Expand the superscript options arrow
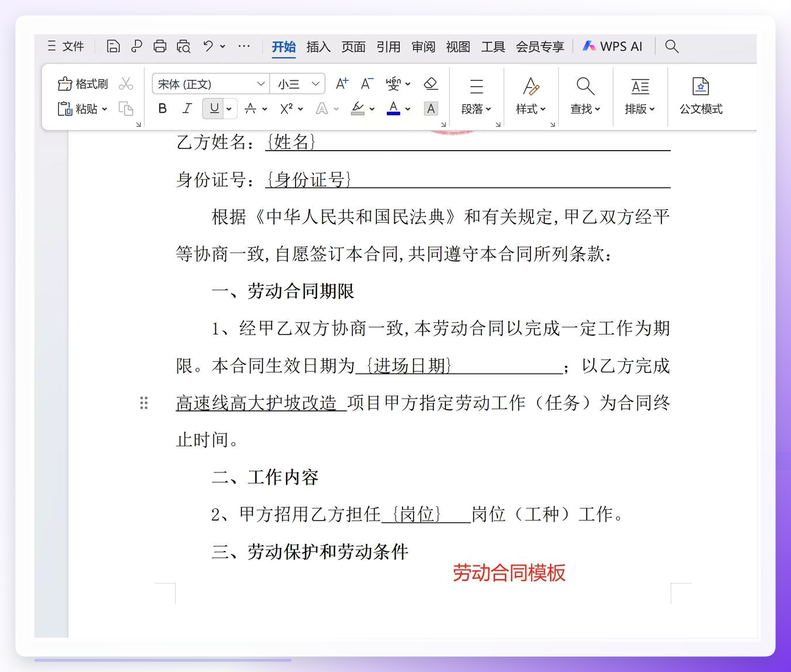This screenshot has width=791, height=672. (301, 109)
